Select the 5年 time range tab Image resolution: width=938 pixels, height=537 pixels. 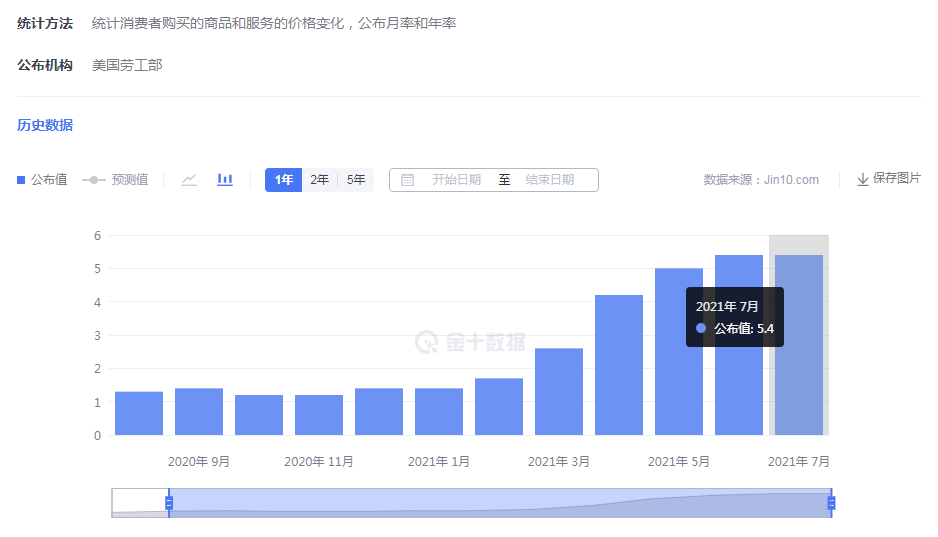(x=356, y=180)
